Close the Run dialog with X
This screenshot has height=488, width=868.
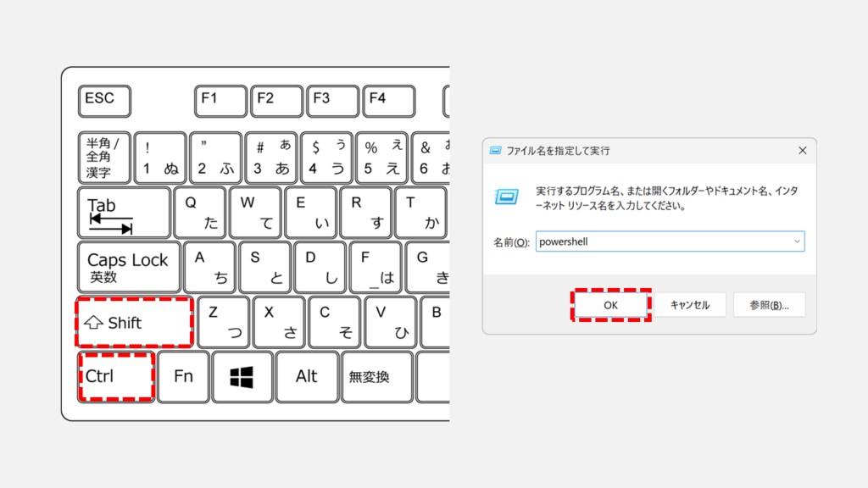pyautogui.click(x=802, y=151)
